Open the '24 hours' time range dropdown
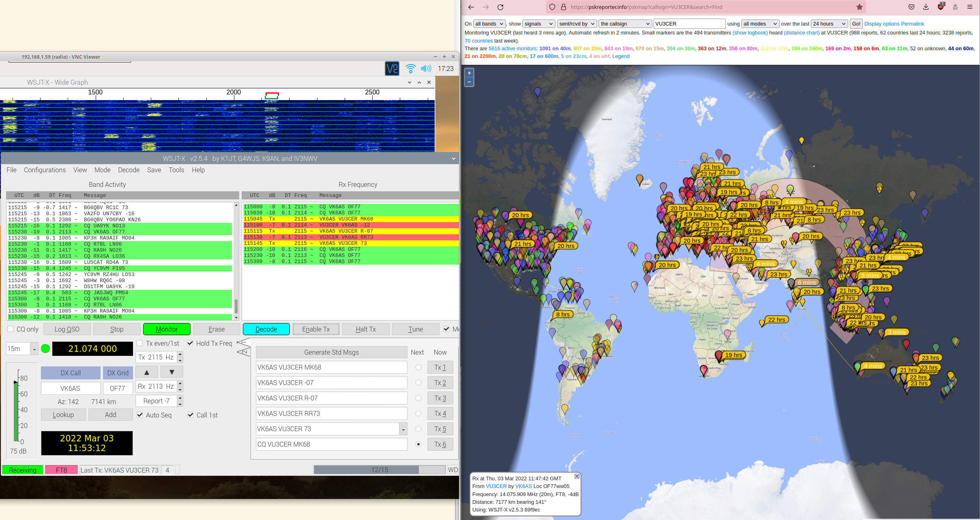 (x=829, y=24)
